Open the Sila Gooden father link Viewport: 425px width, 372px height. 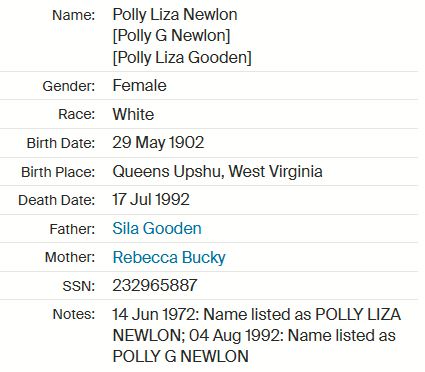(157, 229)
